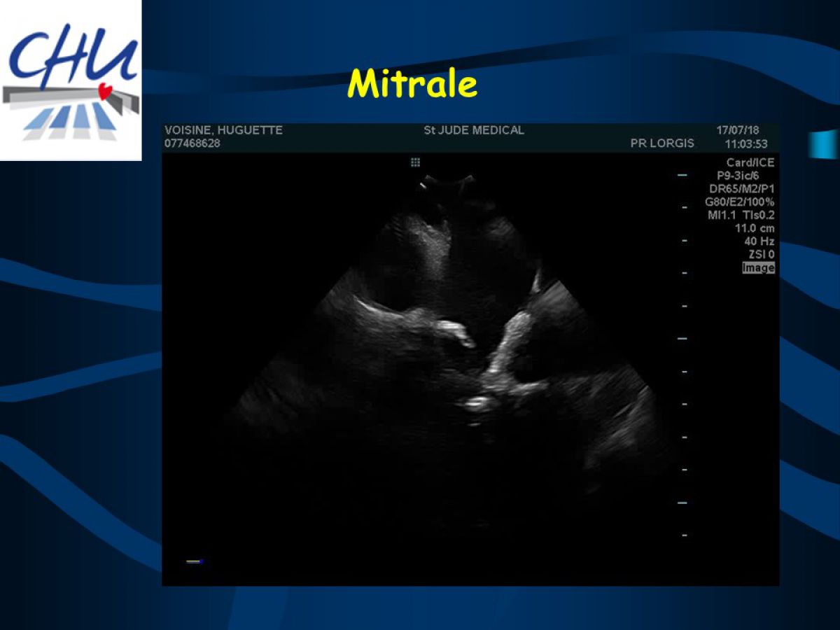Click the 11.0 cm depth value

(x=755, y=229)
